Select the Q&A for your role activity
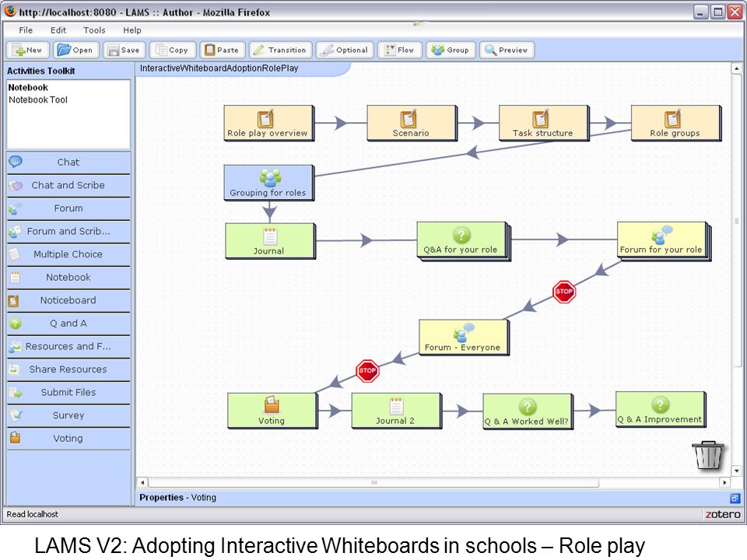The height and width of the screenshot is (560, 747). (x=463, y=240)
